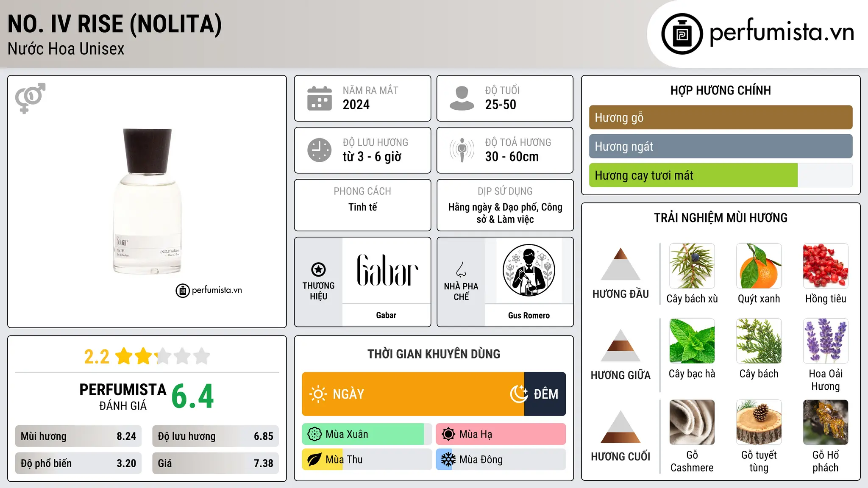Select the Hoa Oải Hương note image
This screenshot has width=868, height=488.
coord(826,341)
